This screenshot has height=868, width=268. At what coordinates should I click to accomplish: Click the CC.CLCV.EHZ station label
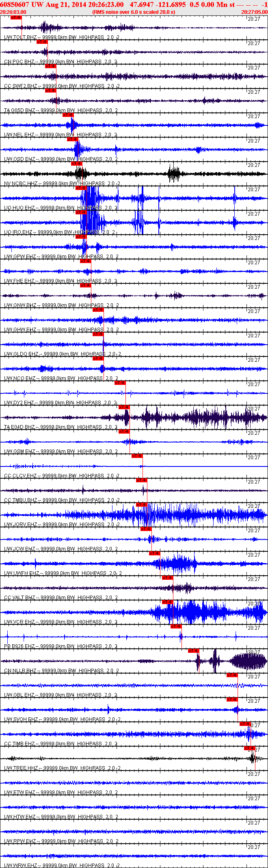click(x=20, y=476)
